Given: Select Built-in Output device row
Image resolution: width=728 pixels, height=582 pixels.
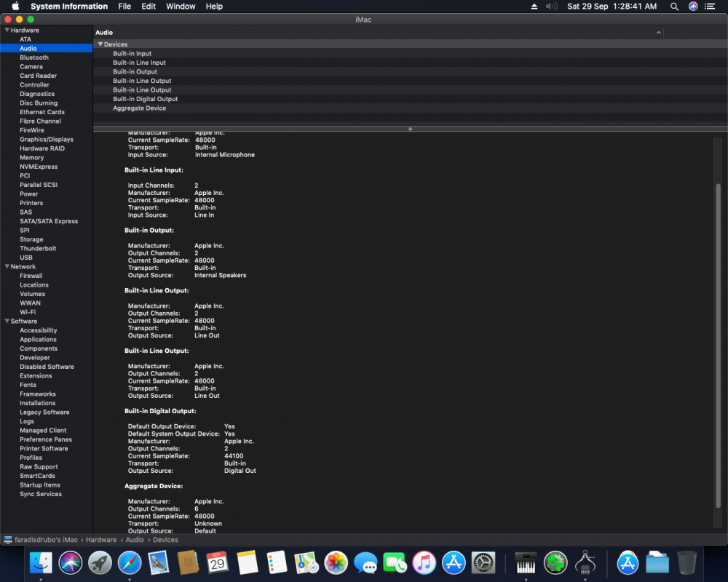Looking at the screenshot, I should point(411,71).
